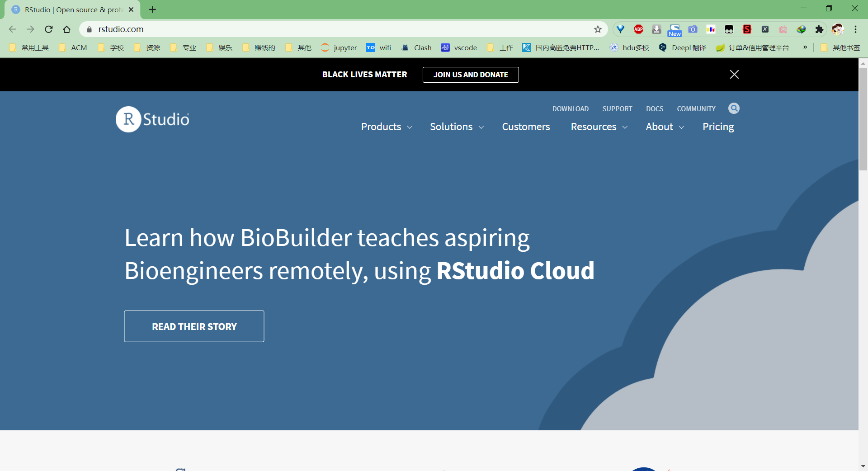
Task: Click READ THEIR STORY button
Action: click(x=193, y=326)
